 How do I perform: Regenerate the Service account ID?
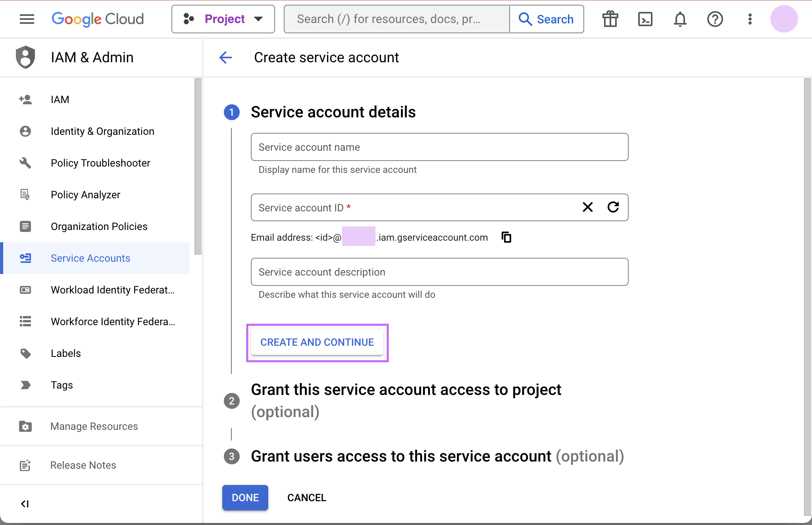click(x=613, y=207)
